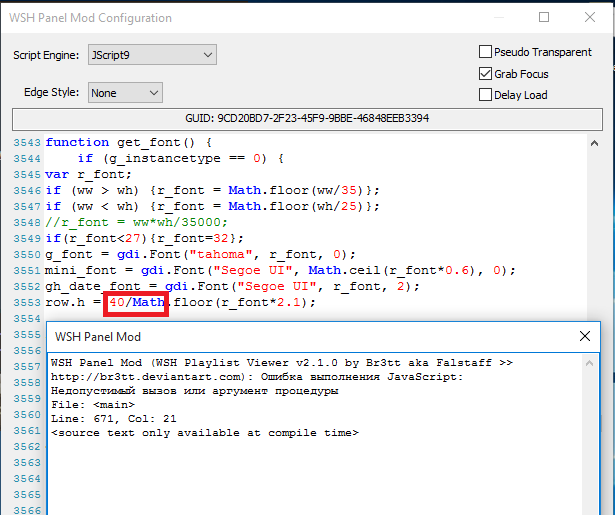Expand the Edge Style combo box

(x=124, y=93)
